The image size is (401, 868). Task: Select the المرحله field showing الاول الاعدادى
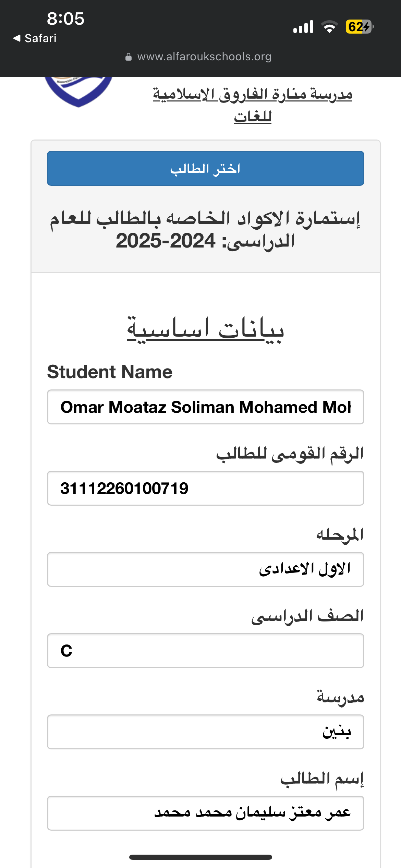coord(205,569)
